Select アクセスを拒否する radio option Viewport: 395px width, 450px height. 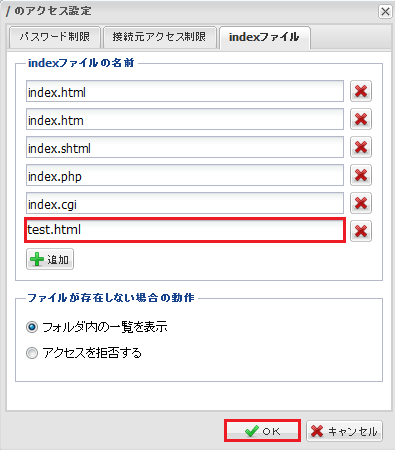[x=32, y=353]
